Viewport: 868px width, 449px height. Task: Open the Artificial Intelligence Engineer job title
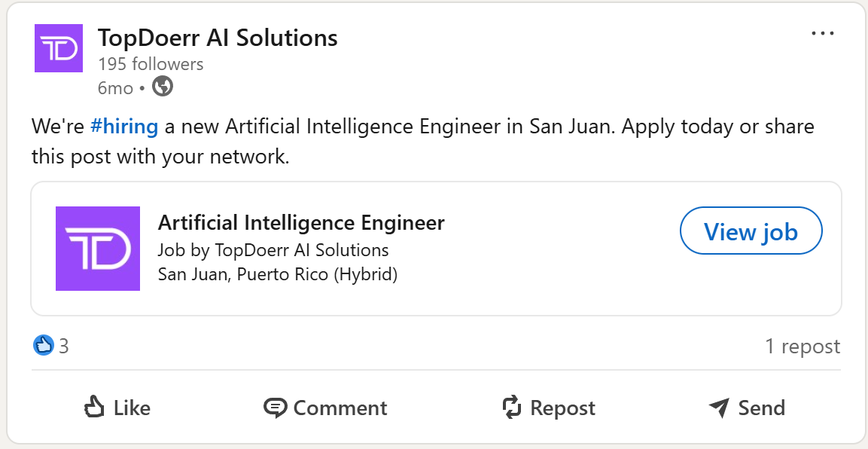click(x=301, y=223)
